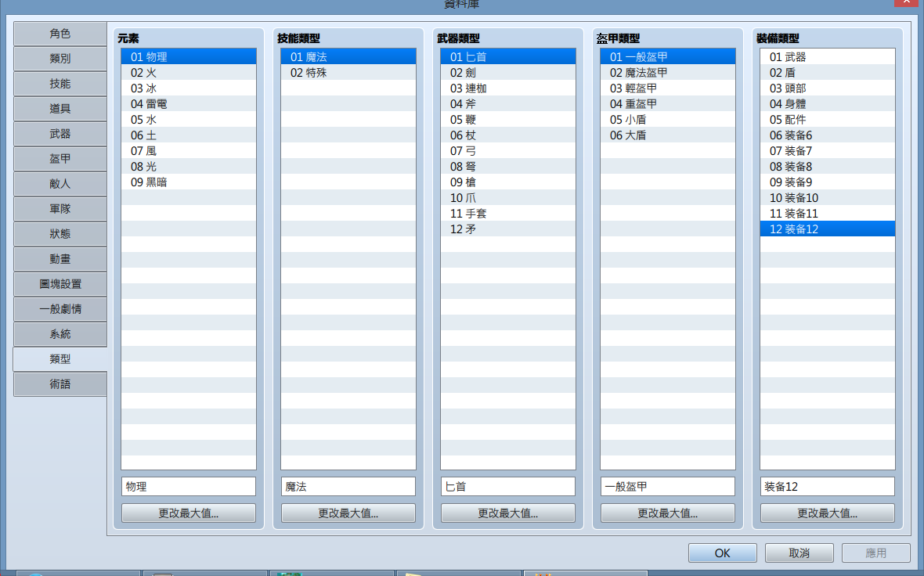Click 更改最大值 under 武器類型 list
This screenshot has width=924, height=576.
tap(508, 513)
